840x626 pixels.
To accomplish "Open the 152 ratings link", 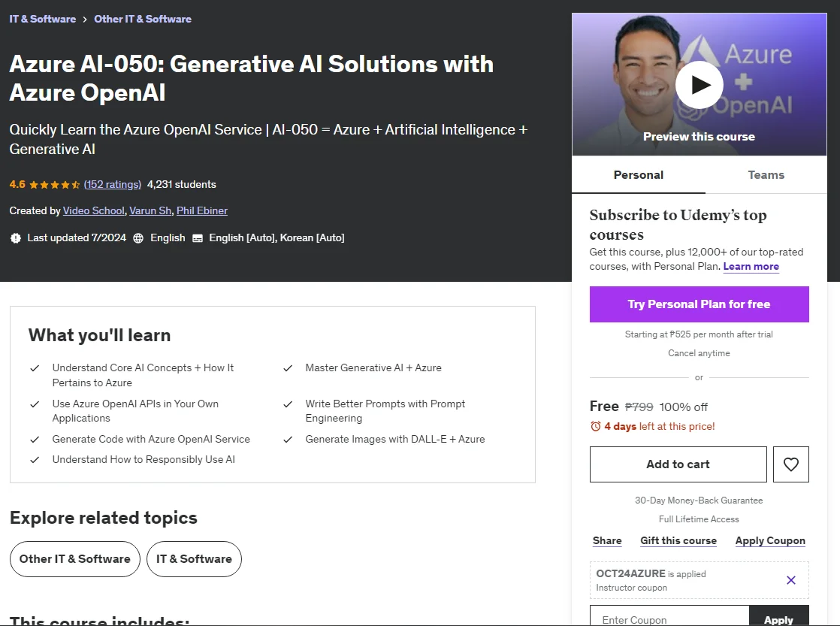I will click(x=113, y=184).
